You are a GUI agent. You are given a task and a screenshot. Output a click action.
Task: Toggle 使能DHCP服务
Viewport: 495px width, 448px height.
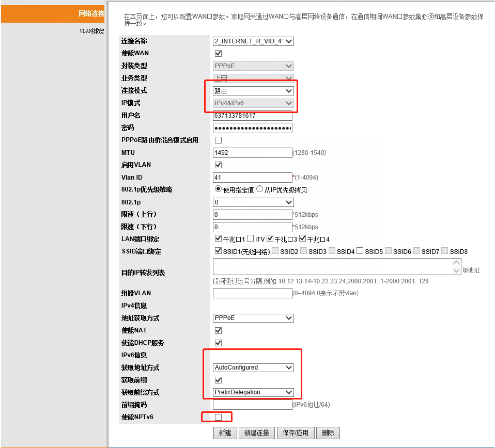[x=218, y=343]
